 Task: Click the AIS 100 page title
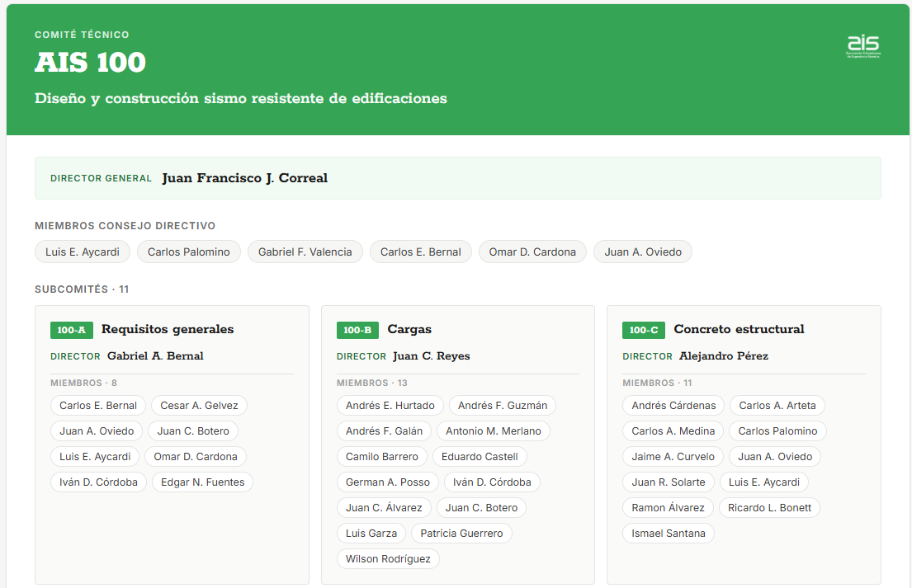click(x=90, y=62)
